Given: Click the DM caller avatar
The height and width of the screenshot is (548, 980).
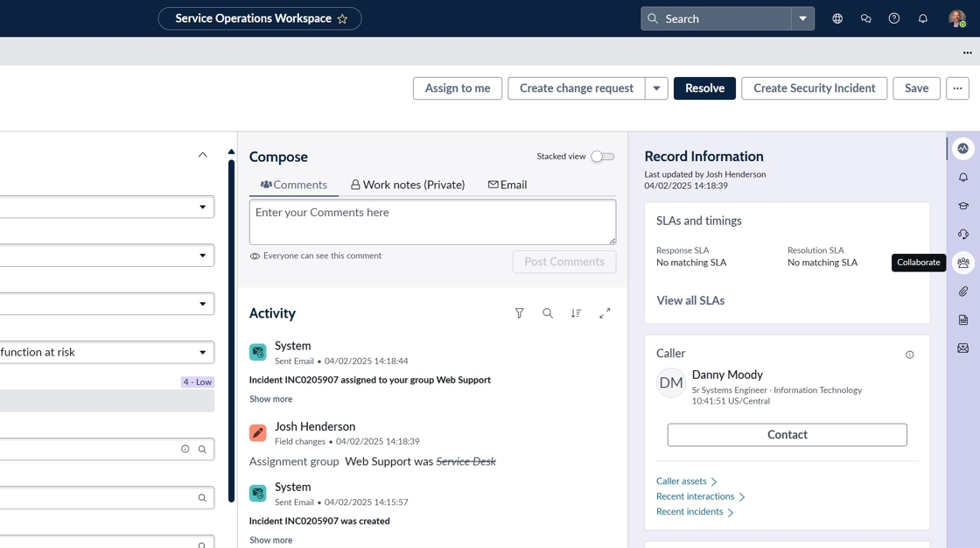Looking at the screenshot, I should 671,383.
